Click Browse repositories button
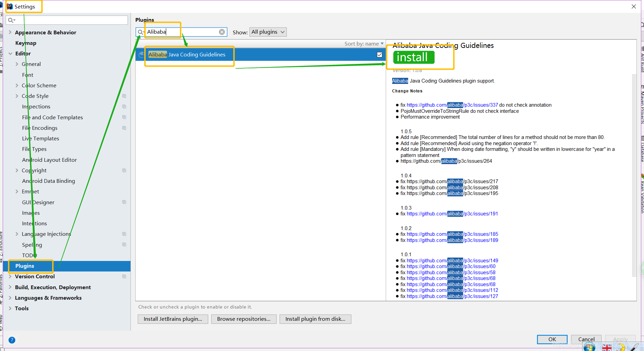This screenshot has width=644, height=351. pyautogui.click(x=244, y=319)
